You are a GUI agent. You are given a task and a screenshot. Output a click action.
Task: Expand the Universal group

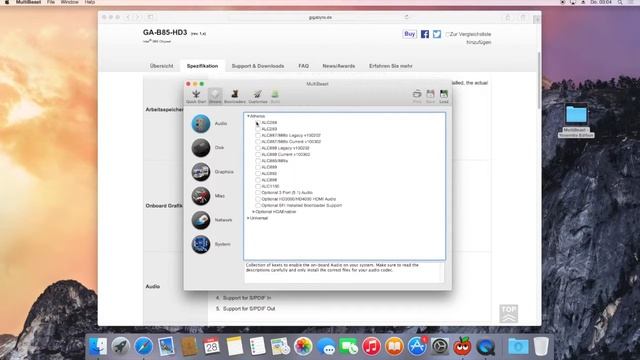(x=248, y=218)
